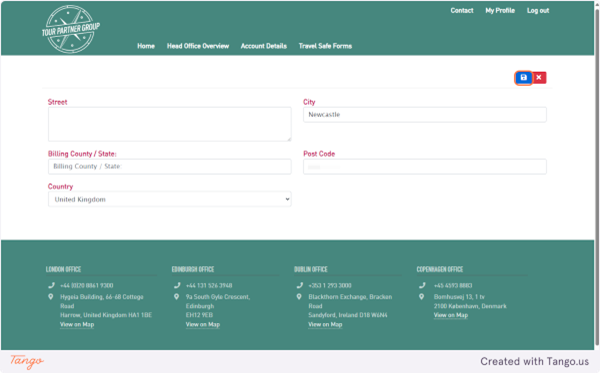Click the City input field
This screenshot has width=600, height=373.
[425, 115]
